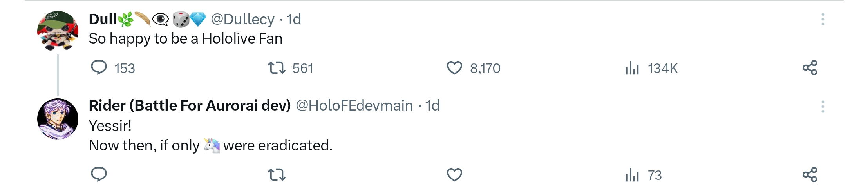Click Dull's display name
Screen dimensions: 868x194
coord(103,19)
